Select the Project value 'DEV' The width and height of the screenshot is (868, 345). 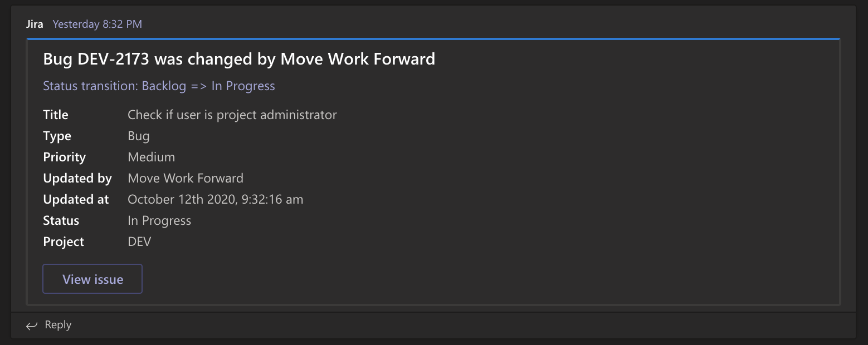(139, 241)
